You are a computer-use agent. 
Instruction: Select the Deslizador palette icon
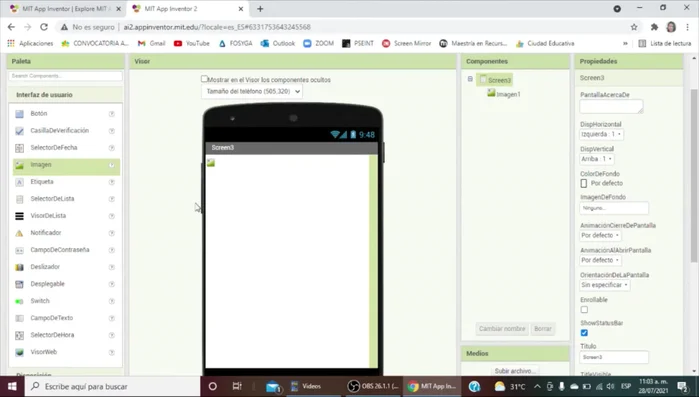click(x=19, y=267)
